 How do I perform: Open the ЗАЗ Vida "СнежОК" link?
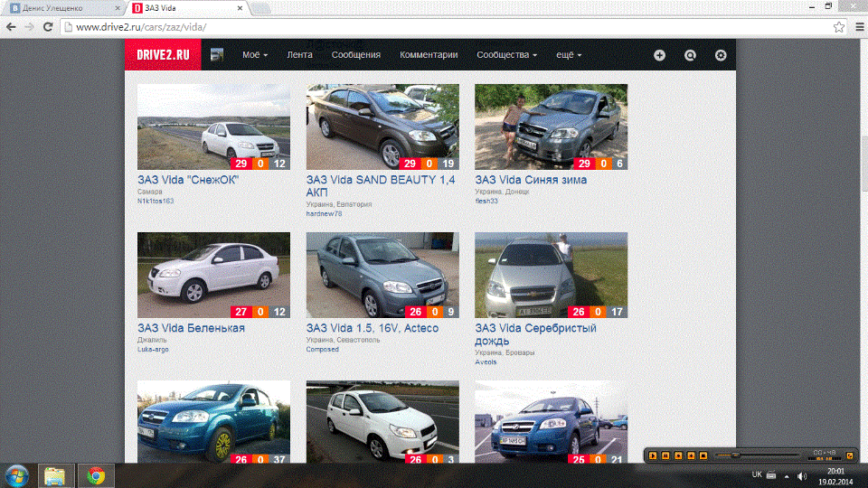coord(188,180)
